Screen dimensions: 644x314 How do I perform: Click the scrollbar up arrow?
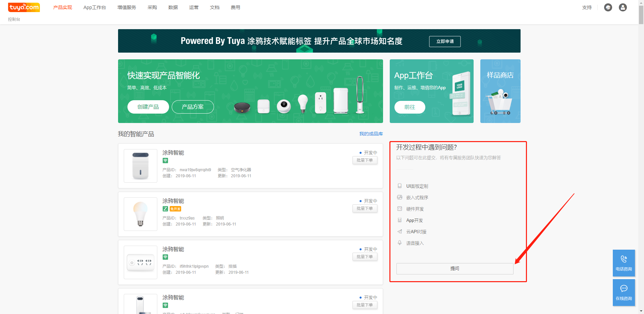click(x=641, y=2)
